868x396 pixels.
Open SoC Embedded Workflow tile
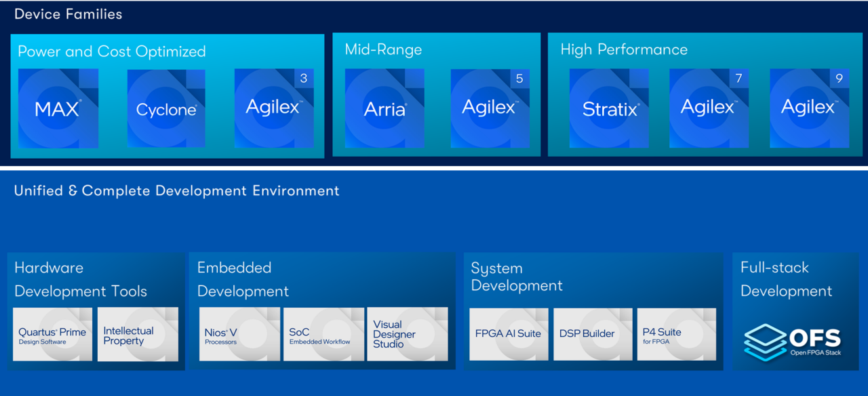click(x=323, y=334)
